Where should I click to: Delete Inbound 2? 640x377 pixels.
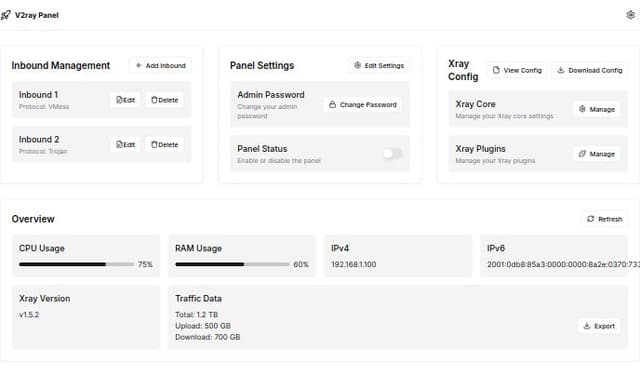pyautogui.click(x=164, y=144)
